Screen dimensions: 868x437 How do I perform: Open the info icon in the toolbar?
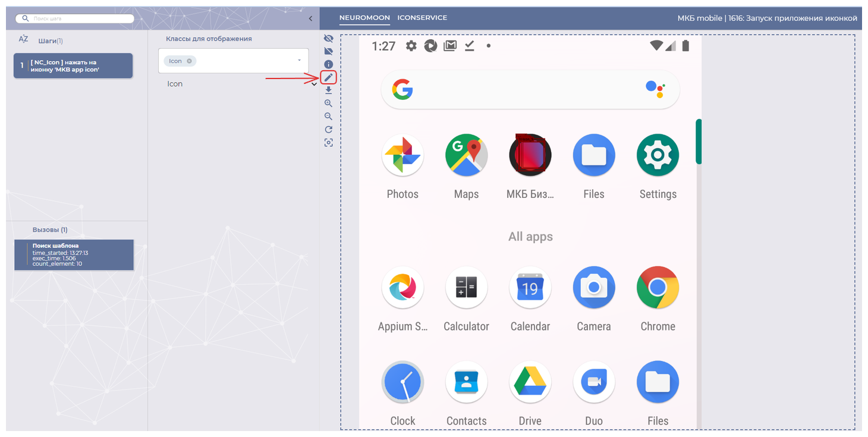pos(328,64)
